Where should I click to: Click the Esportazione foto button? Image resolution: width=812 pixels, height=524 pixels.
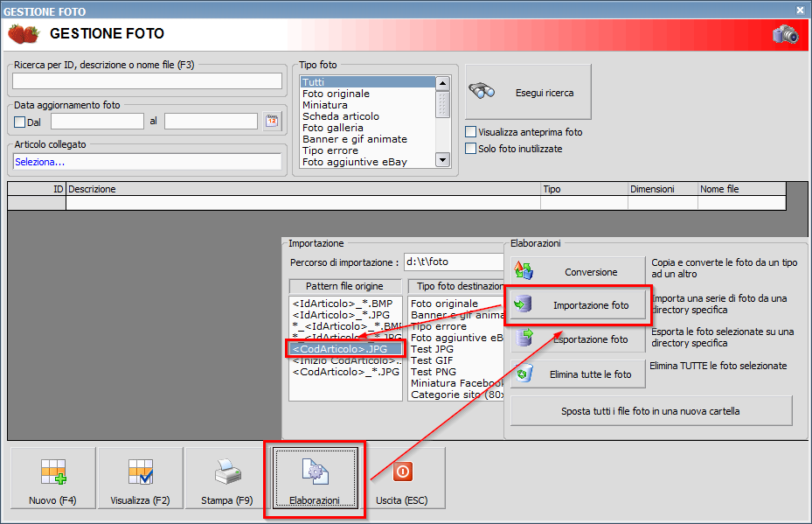(x=578, y=339)
